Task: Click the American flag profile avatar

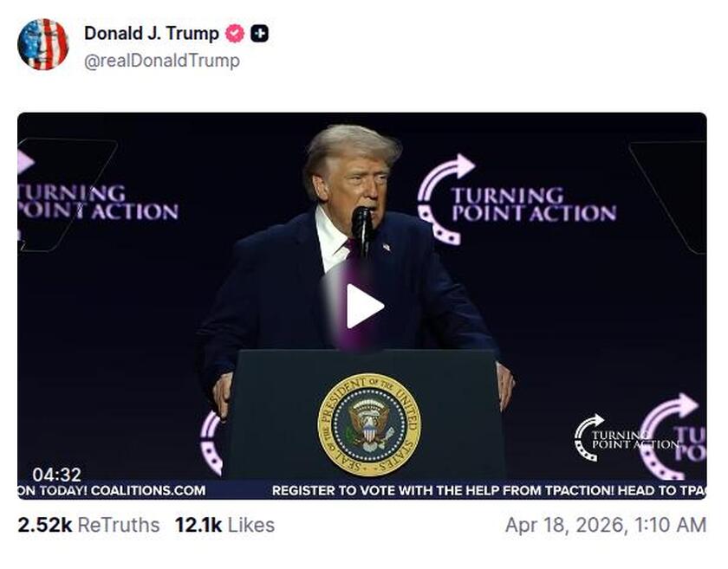Action: click(45, 43)
